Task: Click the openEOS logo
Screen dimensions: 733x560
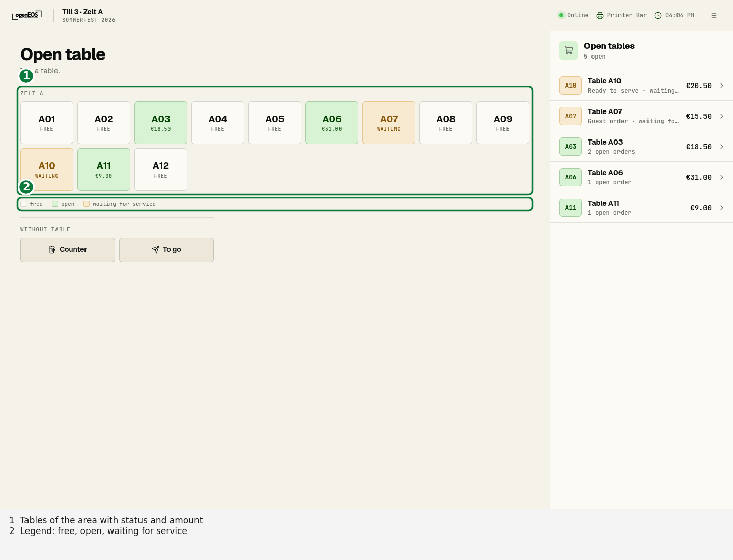Action: click(x=27, y=15)
